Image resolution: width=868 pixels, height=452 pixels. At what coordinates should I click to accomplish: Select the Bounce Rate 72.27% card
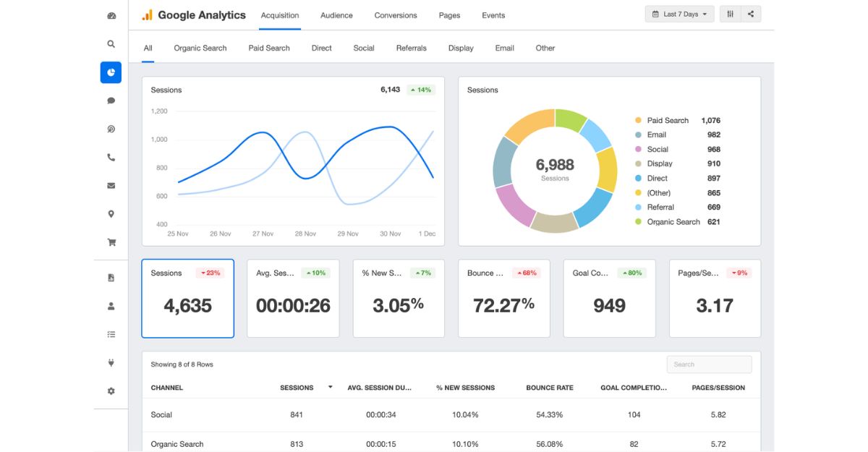click(504, 299)
